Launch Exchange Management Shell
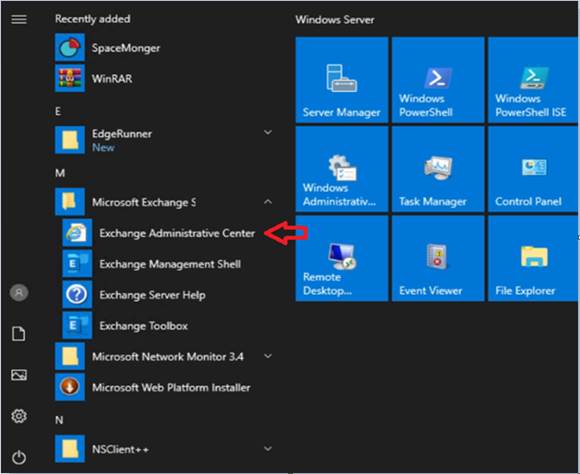The image size is (580, 474). pos(77,263)
